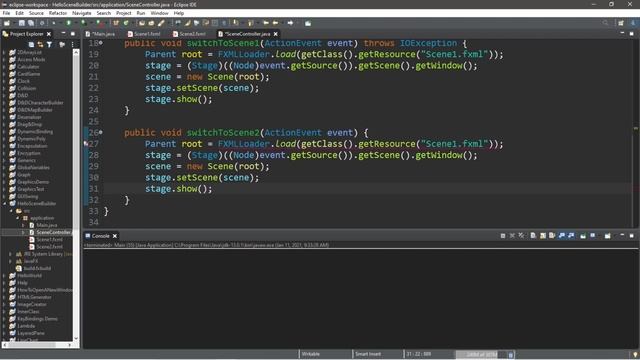
Task: Click the New Java Package toolbar icon
Action: (116, 23)
